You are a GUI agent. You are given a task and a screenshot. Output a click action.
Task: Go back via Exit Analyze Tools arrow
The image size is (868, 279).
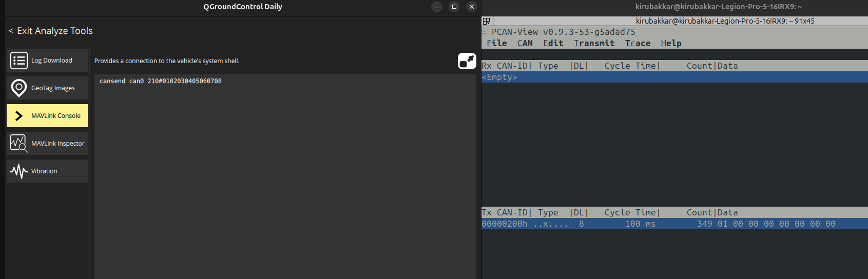pos(11,31)
